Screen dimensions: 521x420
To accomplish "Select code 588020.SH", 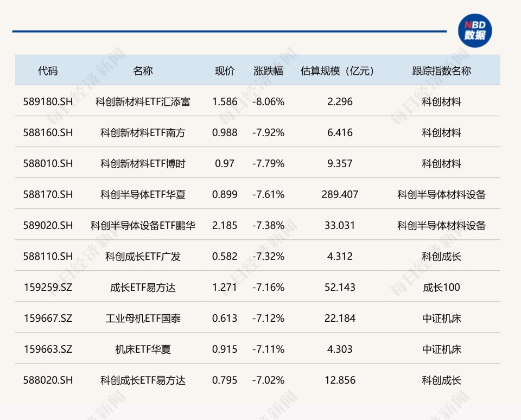I will click(x=48, y=380).
